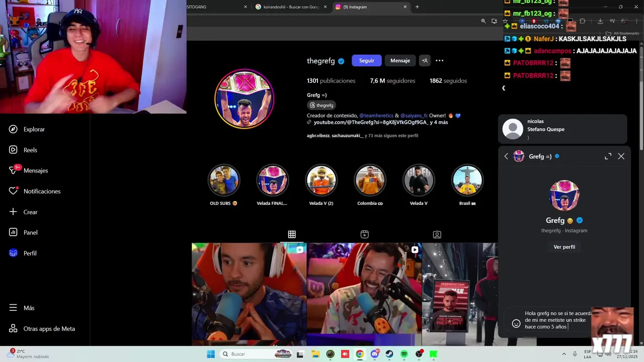Switch to the SITOGANG browser tab
This screenshot has height=362, width=644.
216,7
